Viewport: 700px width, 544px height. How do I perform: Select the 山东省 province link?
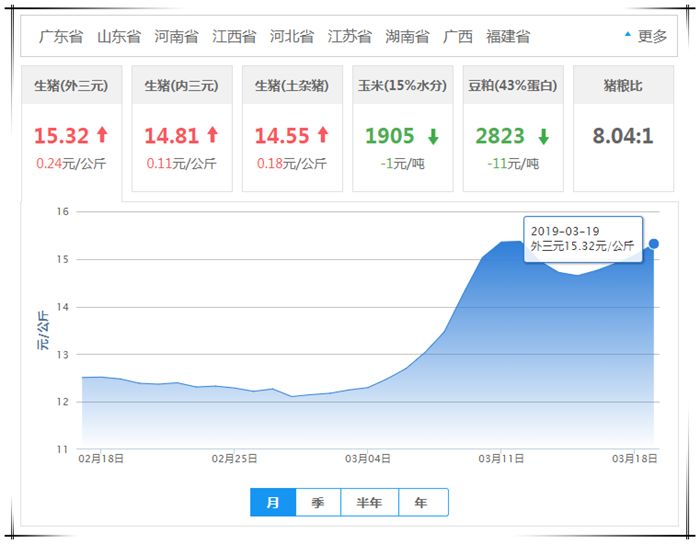coord(120,36)
